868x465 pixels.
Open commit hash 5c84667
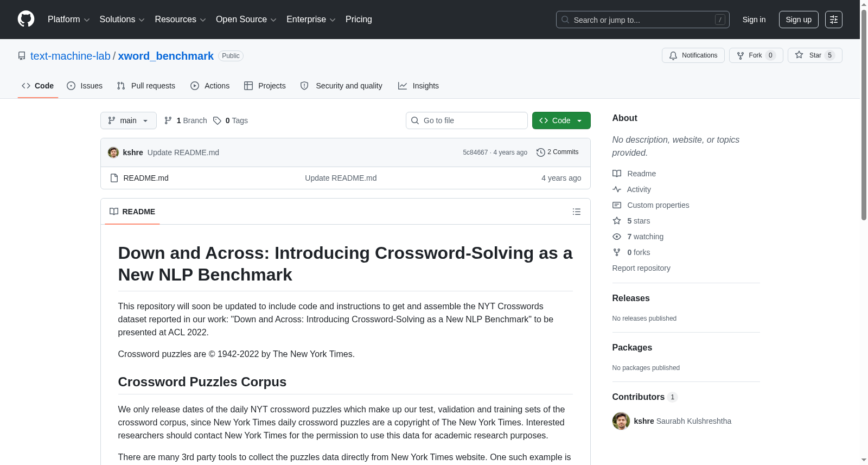click(475, 152)
